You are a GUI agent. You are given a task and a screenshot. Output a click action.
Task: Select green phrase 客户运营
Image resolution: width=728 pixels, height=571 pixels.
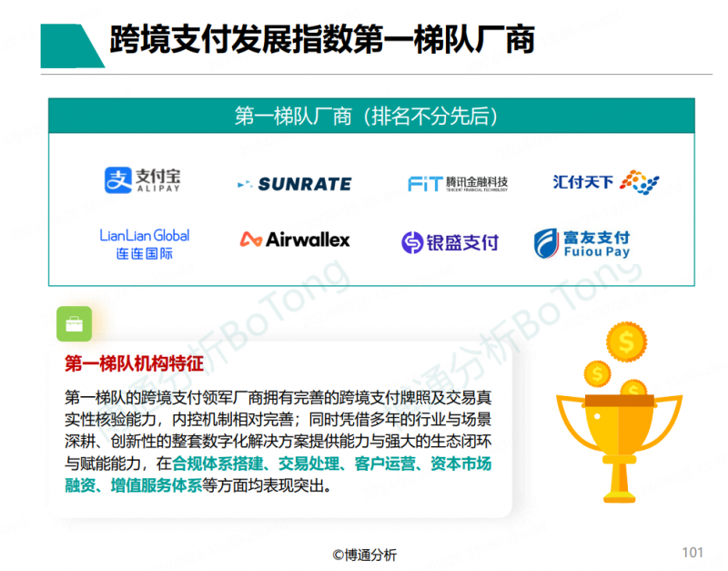pos(385,464)
